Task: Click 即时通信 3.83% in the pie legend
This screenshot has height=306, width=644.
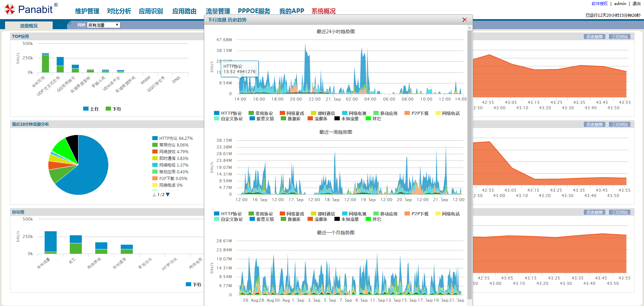Action: 170,158
